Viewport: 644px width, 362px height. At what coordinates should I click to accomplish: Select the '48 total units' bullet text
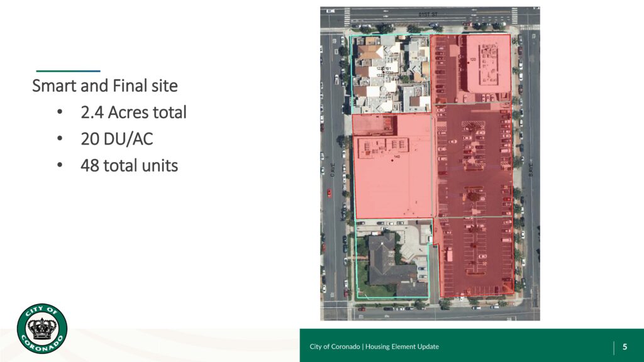tap(129, 165)
